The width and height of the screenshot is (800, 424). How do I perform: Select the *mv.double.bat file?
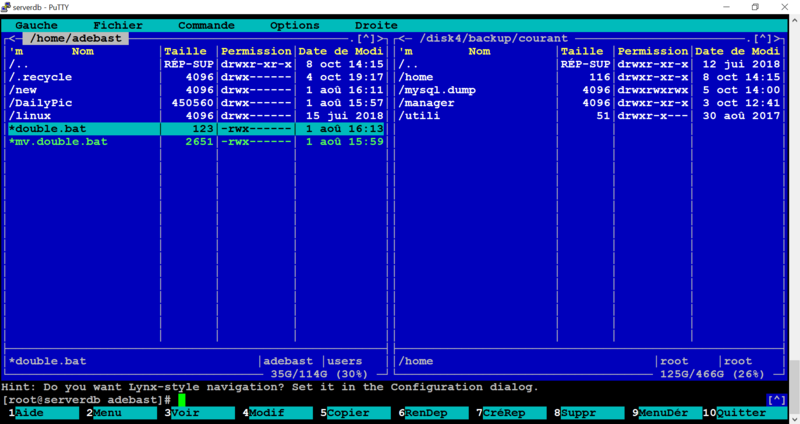(x=196, y=141)
